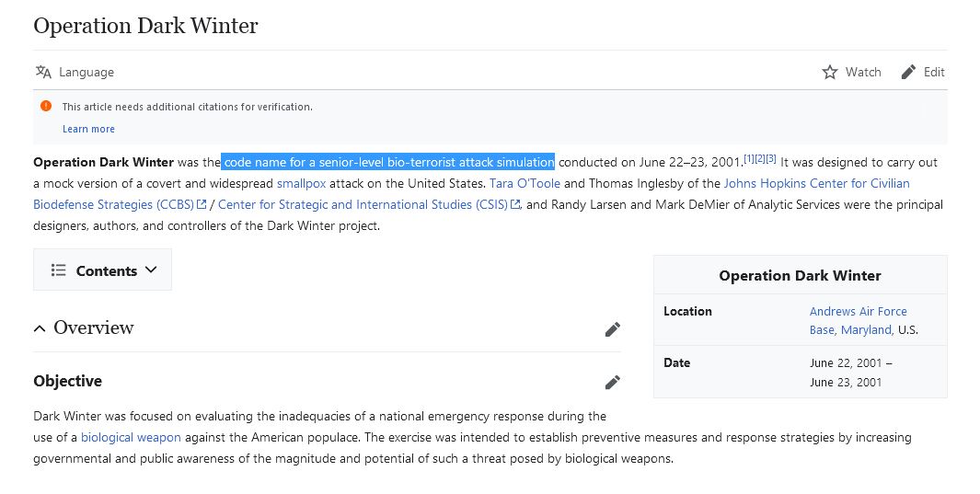Click the Contents button label

click(106, 270)
